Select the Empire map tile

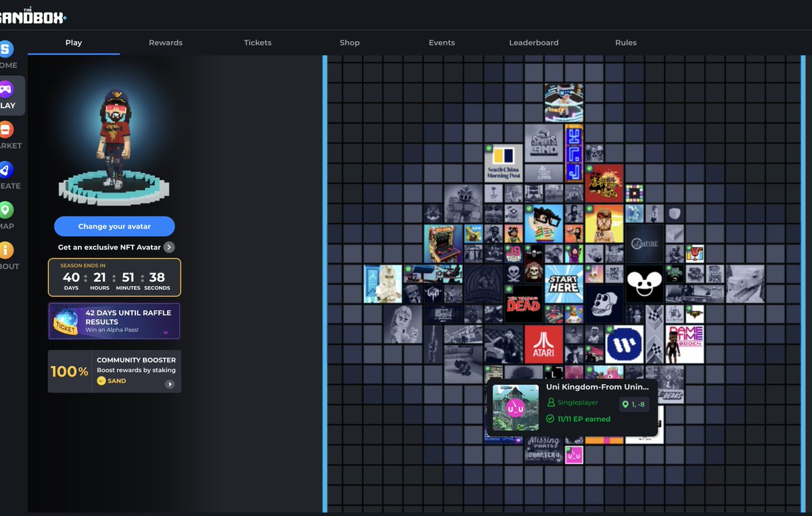click(644, 243)
